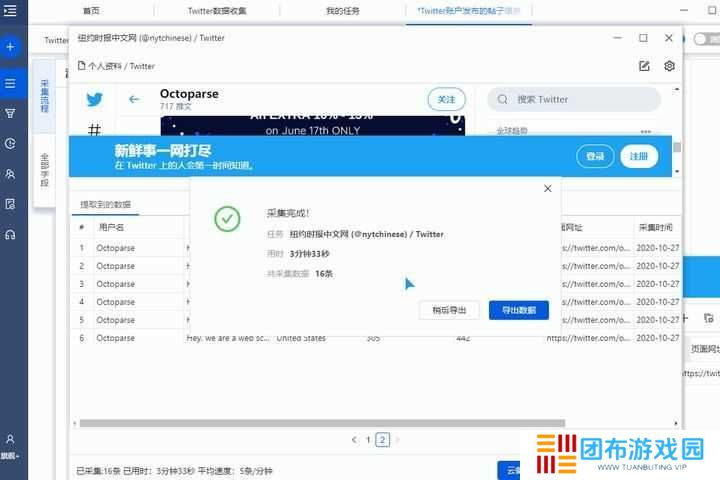This screenshot has width=720, height=480.
Task: Select Octoparse in row 6
Action: (116, 338)
